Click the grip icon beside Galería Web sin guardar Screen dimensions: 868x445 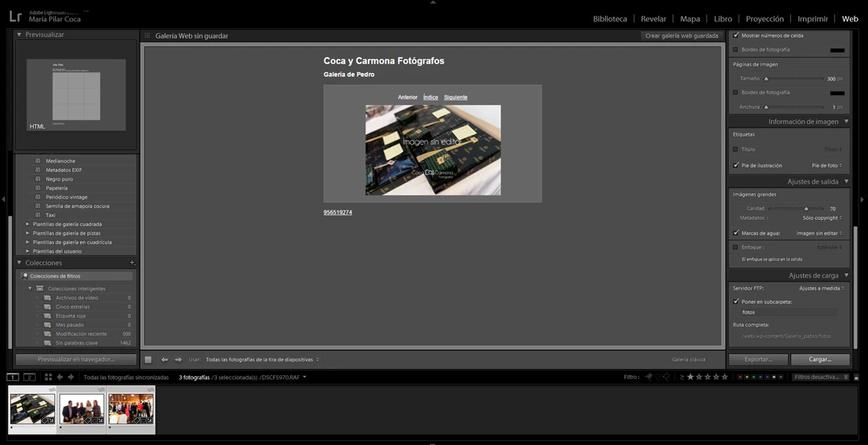pos(147,35)
